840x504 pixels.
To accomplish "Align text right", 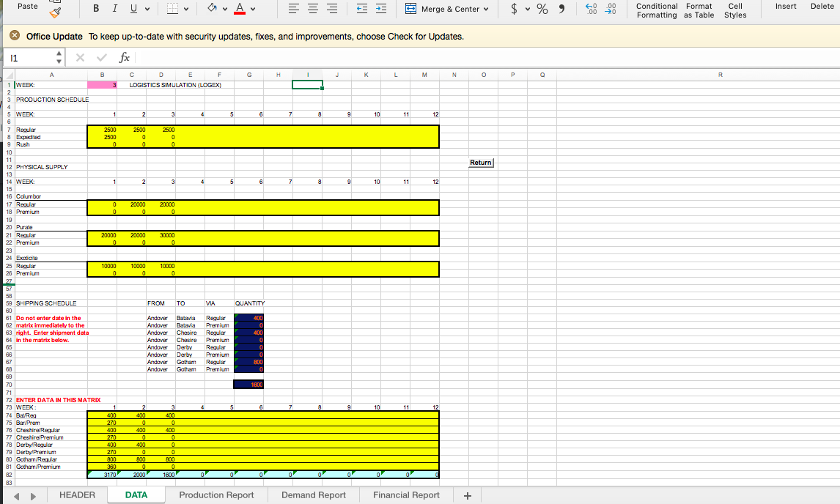I will coord(332,9).
